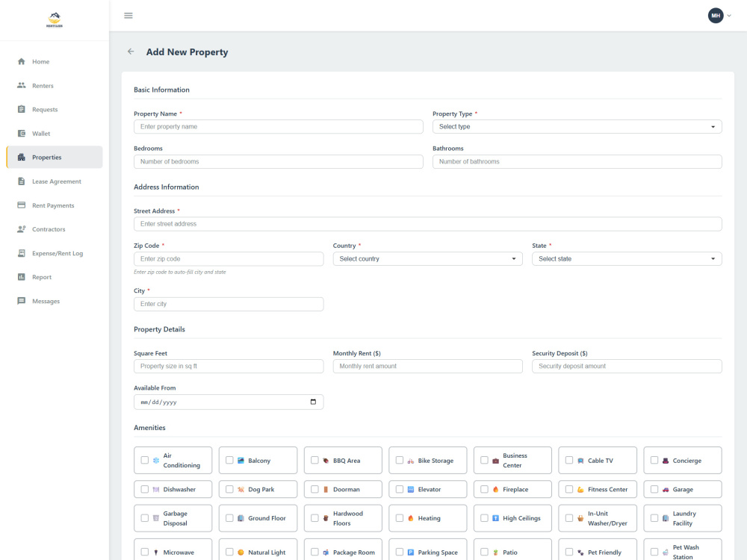The width and height of the screenshot is (747, 560).
Task: Click the Number of bedrooms field
Action: pyautogui.click(x=278, y=161)
